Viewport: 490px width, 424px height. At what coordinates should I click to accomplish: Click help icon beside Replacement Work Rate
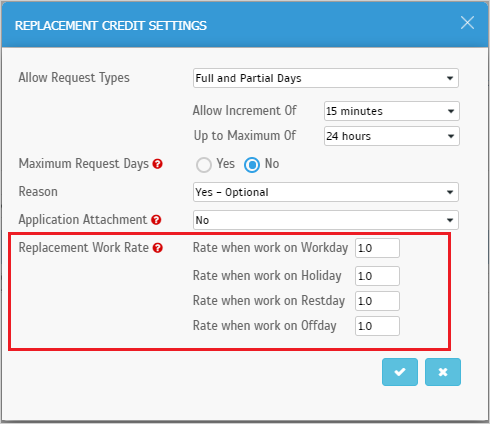click(x=157, y=248)
